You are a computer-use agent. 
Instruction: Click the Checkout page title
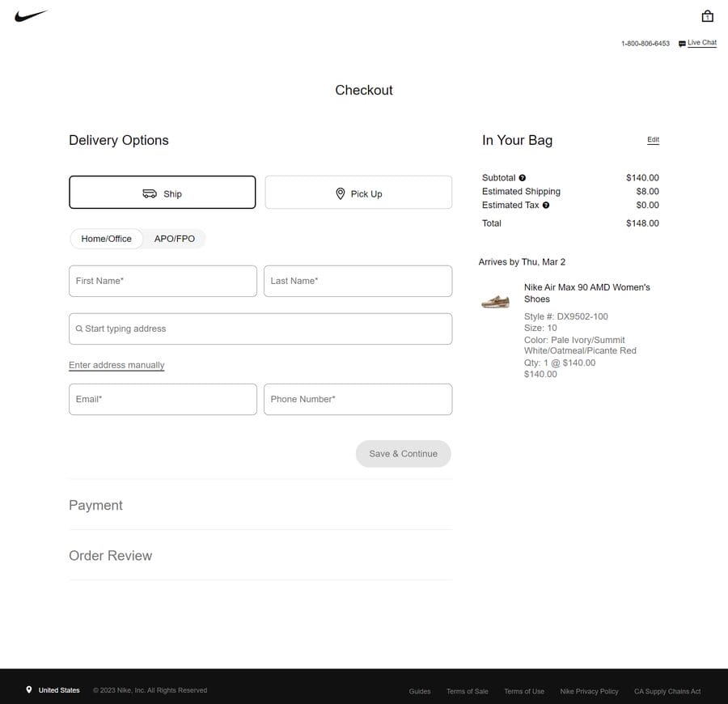tap(364, 90)
